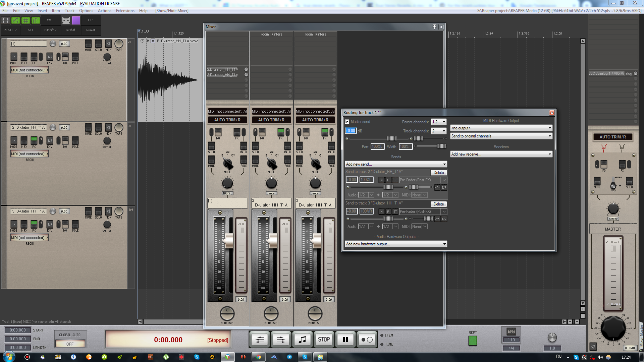The height and width of the screenshot is (362, 644).
Task: Click MIDI input selector on track 2 panel
Action: click(x=30, y=154)
